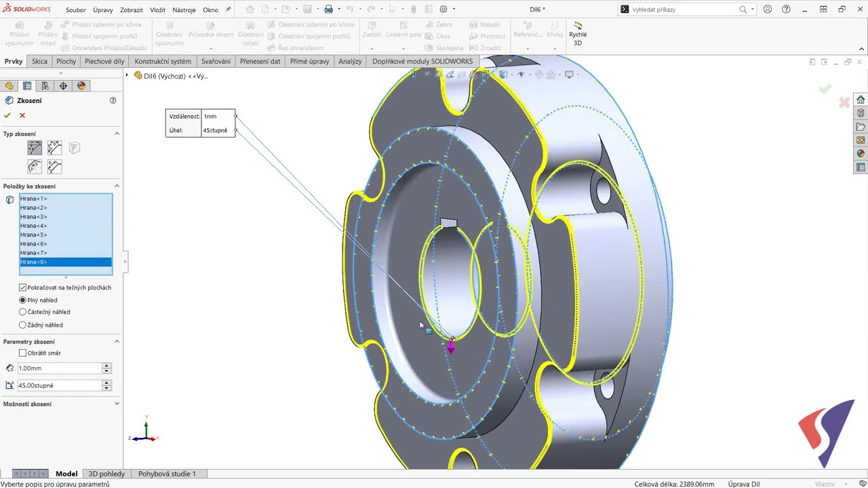
Task: Expand the Díl6 tree in the viewport
Action: (127, 75)
